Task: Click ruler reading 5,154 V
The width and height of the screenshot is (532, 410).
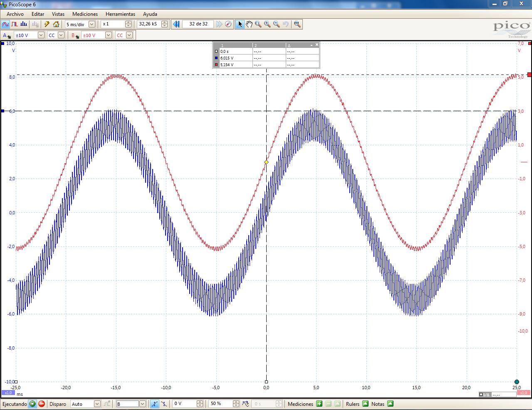Action: [227, 65]
